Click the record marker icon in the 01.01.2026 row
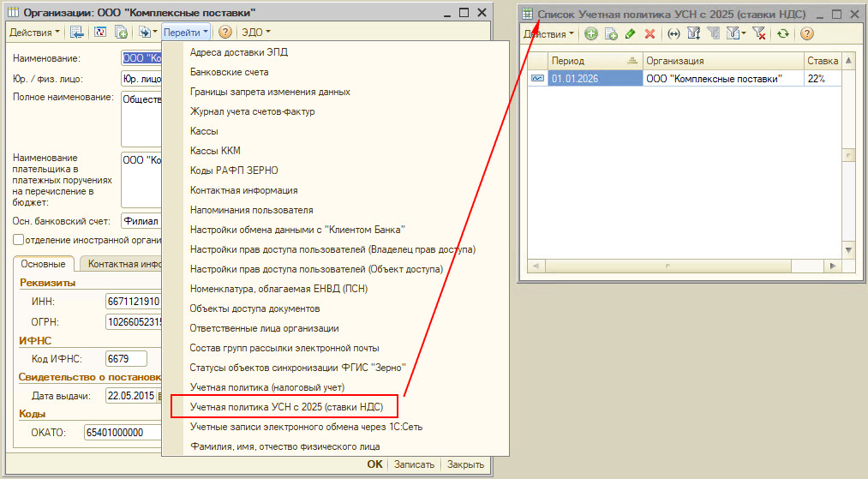Image resolution: width=868 pixels, height=479 pixels. pos(537,78)
